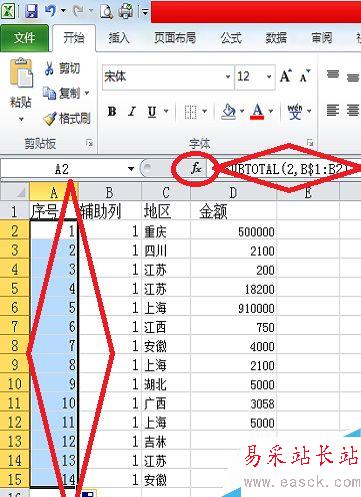Click the 剪切 scissors button

pyautogui.click(x=62, y=69)
